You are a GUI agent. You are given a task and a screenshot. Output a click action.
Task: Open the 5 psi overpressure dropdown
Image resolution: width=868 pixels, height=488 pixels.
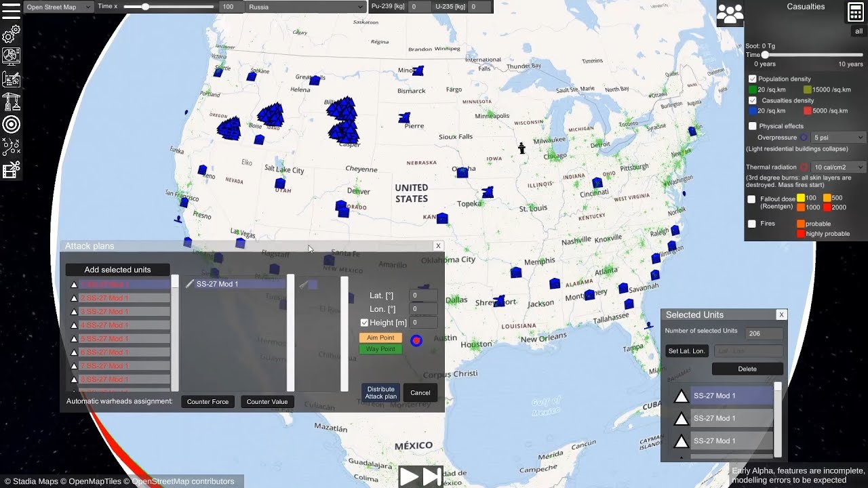point(838,138)
